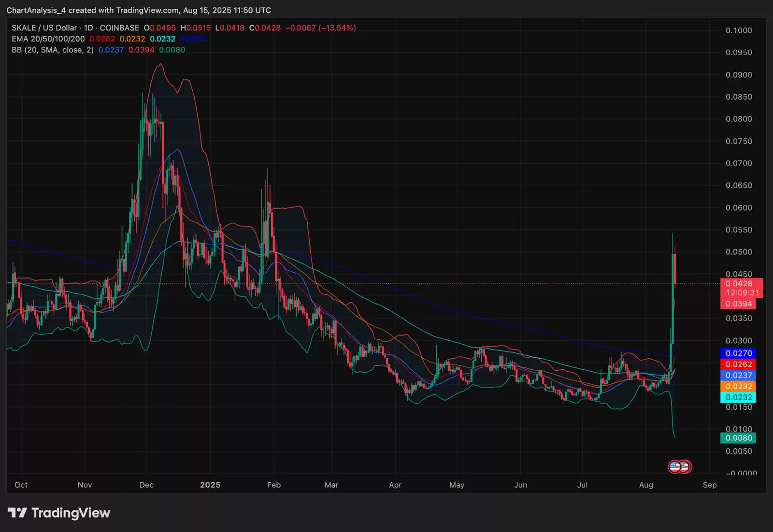Screen dimensions: 773x532
Task: Click the countdown timer showing 12:09:31
Action: (x=742, y=293)
